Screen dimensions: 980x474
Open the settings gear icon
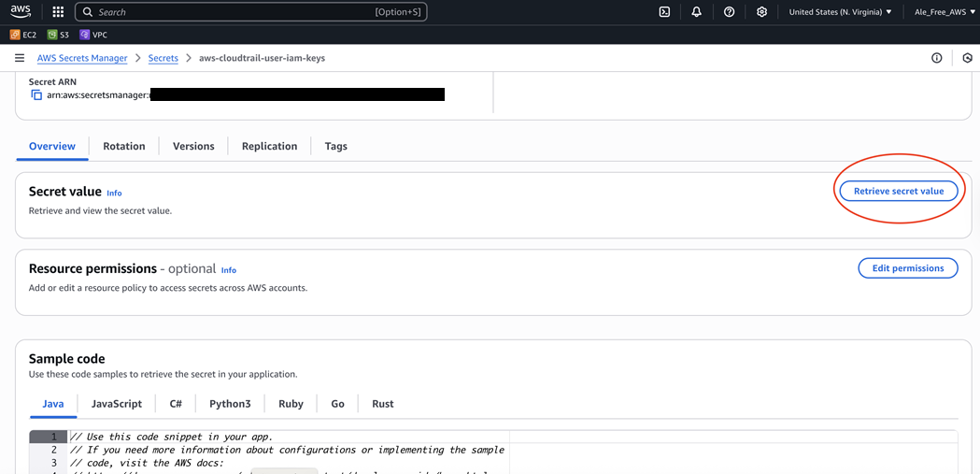pos(761,12)
